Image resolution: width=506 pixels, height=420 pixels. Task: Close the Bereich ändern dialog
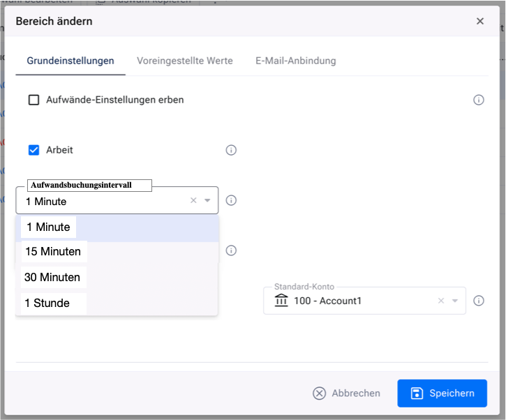(480, 22)
